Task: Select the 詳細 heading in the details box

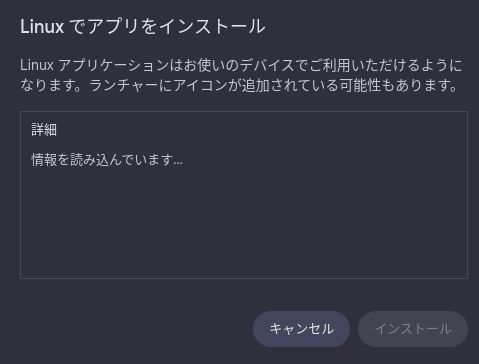Action: tap(44, 129)
